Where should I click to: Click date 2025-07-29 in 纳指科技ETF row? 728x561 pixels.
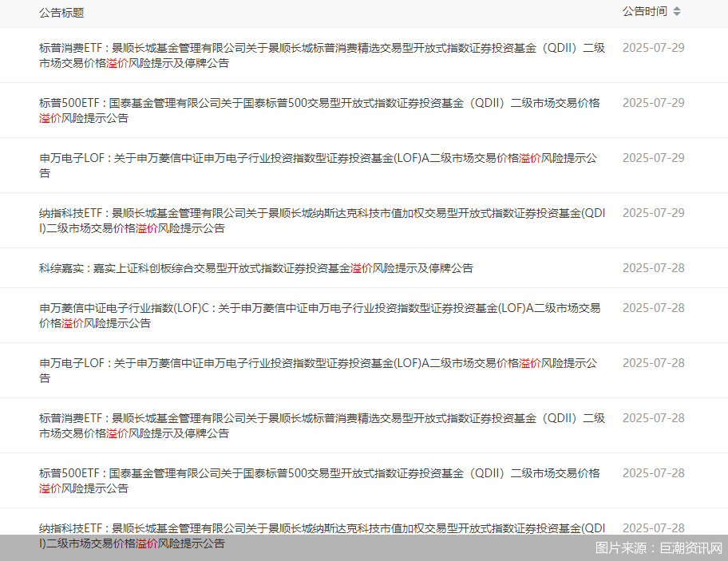[x=653, y=213]
